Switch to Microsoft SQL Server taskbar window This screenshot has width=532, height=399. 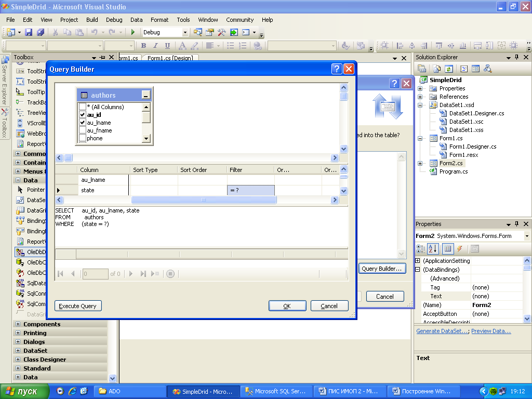pyautogui.click(x=276, y=392)
